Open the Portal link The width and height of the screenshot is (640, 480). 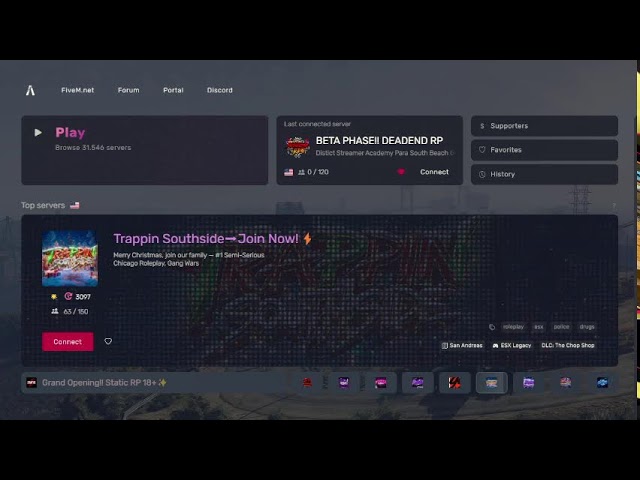[173, 90]
